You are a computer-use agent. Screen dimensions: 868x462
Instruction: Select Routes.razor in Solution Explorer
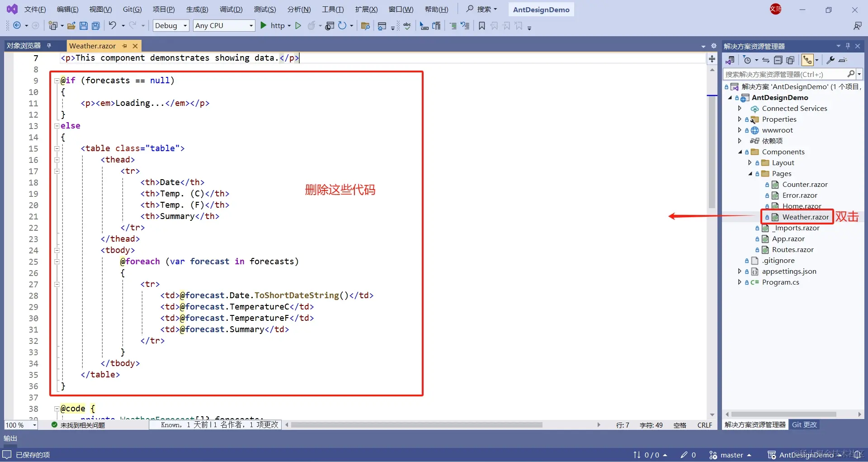point(793,250)
